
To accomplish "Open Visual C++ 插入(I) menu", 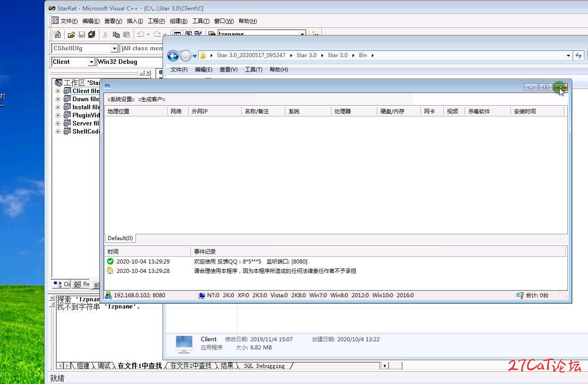I will pos(135,21).
